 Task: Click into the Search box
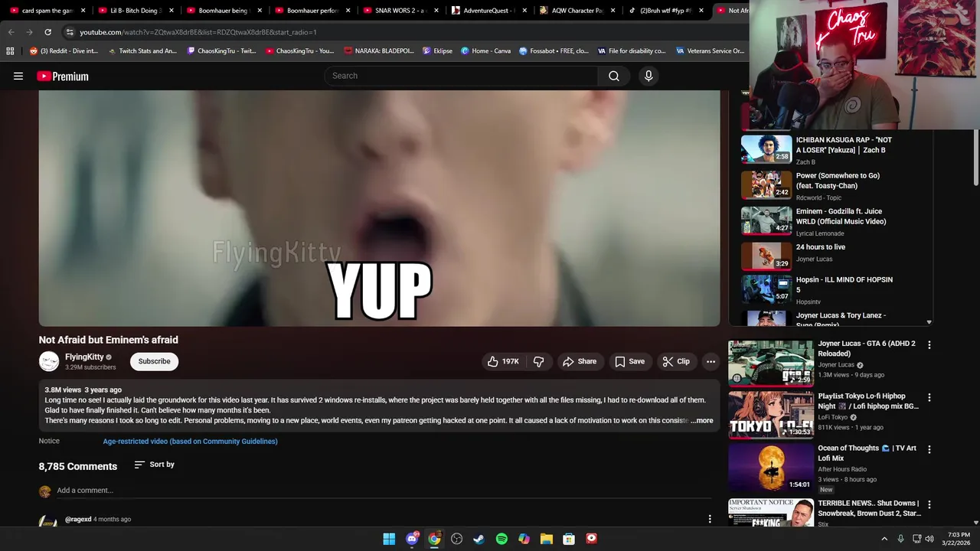coord(462,76)
